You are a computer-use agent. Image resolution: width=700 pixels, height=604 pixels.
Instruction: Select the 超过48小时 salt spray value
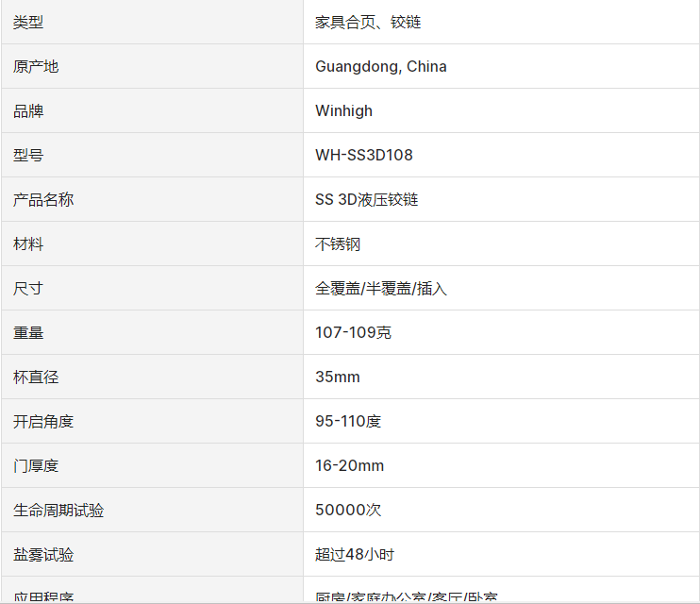click(x=355, y=554)
